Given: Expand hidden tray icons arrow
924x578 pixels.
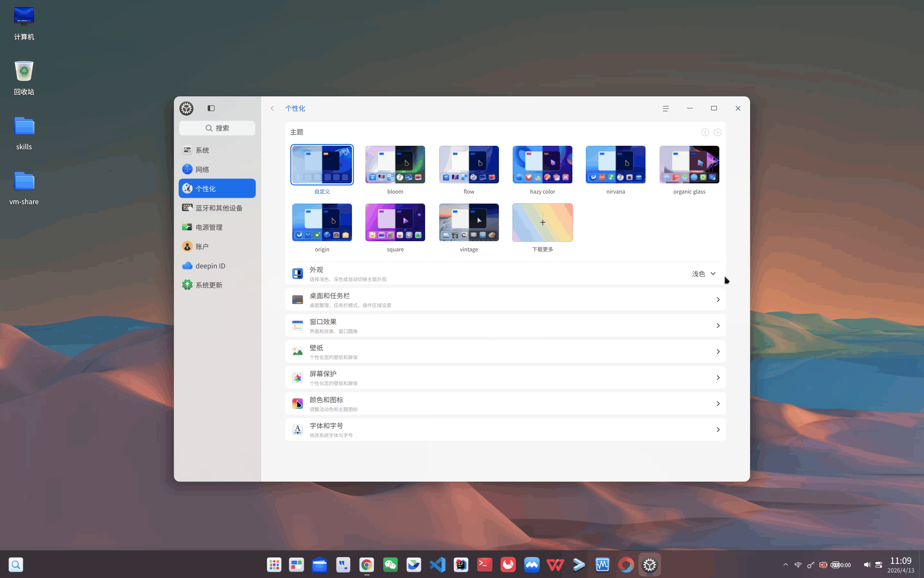Looking at the screenshot, I should [x=785, y=565].
